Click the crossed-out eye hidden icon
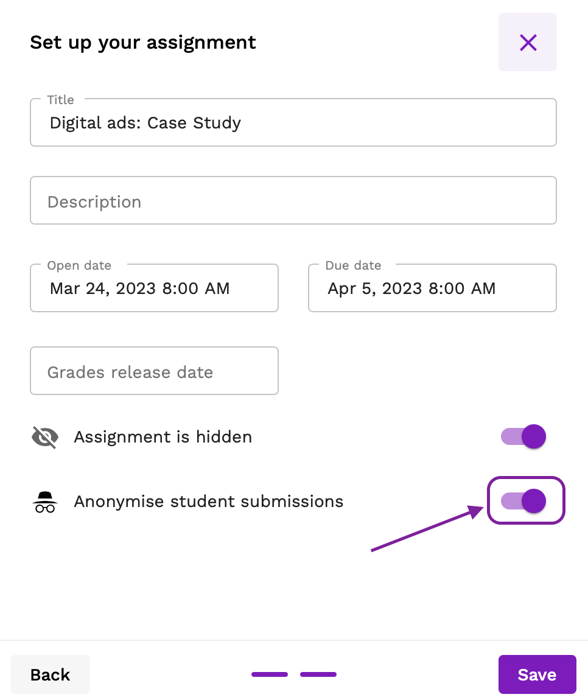 pyautogui.click(x=45, y=437)
